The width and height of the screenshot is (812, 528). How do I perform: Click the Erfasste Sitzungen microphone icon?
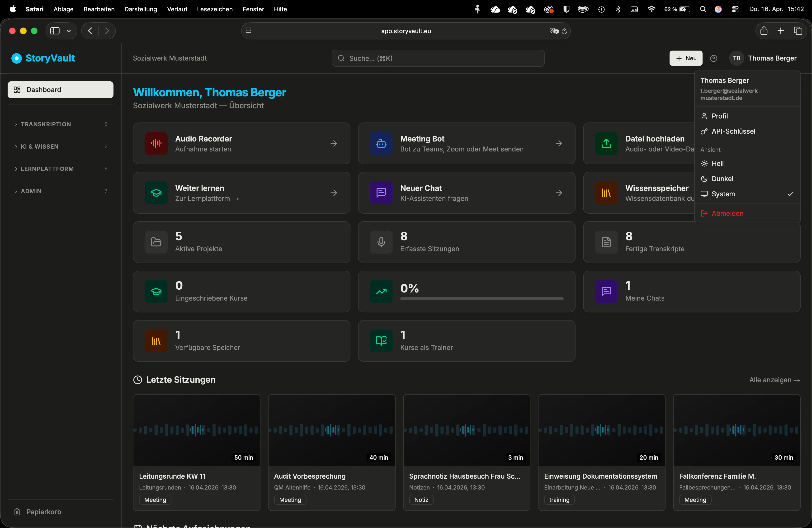point(381,242)
